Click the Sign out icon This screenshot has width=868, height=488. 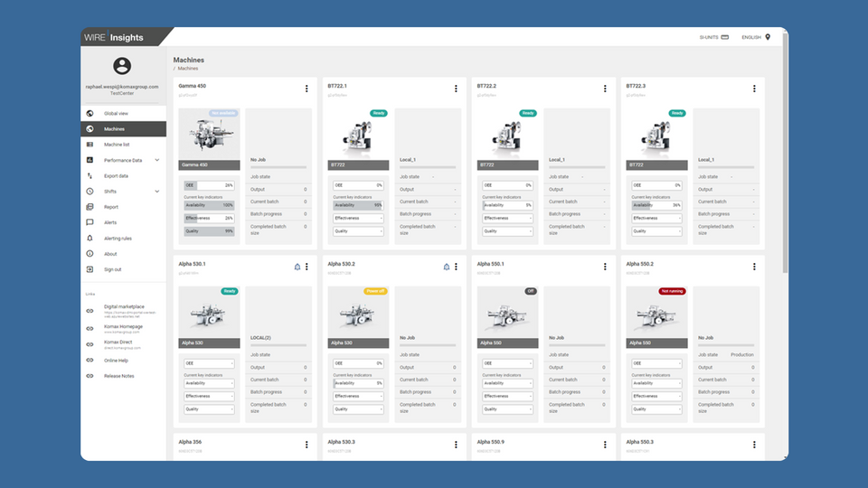(x=90, y=269)
